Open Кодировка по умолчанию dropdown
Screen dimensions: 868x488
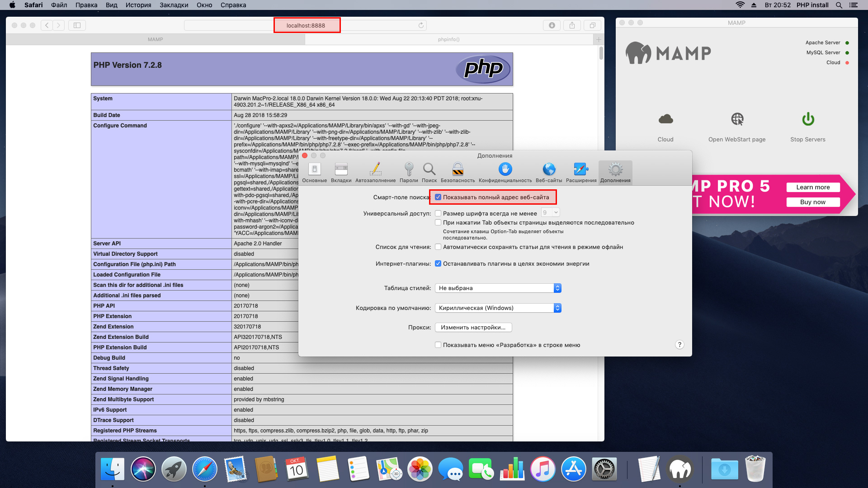(x=498, y=308)
